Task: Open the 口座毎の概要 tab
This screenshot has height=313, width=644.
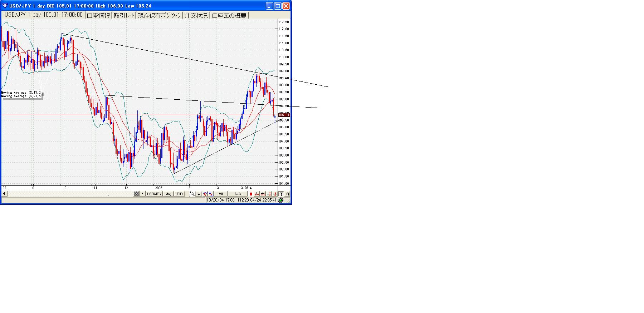Action: (x=229, y=15)
